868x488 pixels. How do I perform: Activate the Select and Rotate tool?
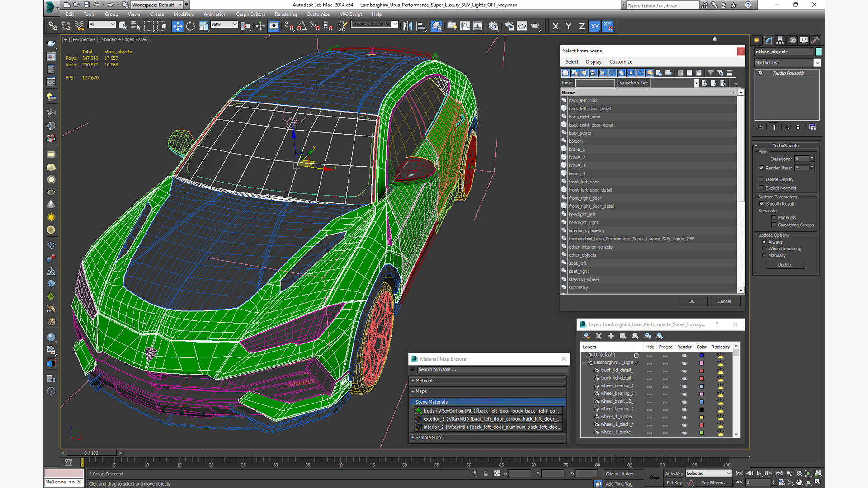click(190, 26)
